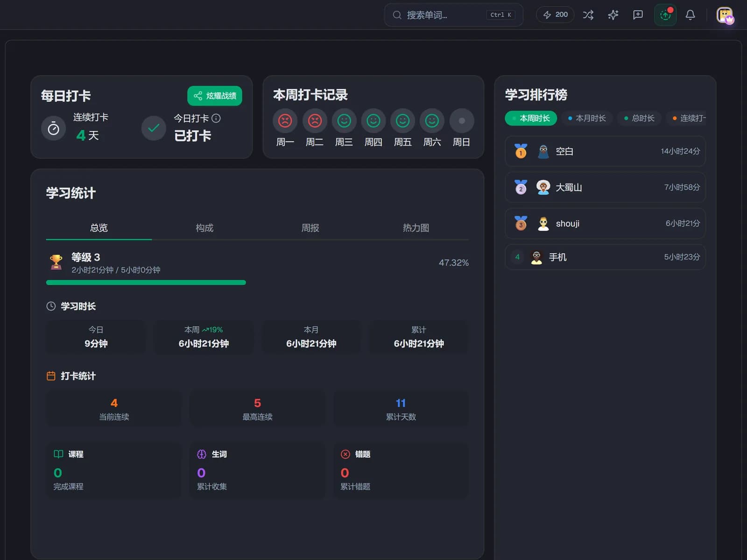Switch to the 总览 tab
Viewport: 747px width, 560px height.
pos(99,228)
